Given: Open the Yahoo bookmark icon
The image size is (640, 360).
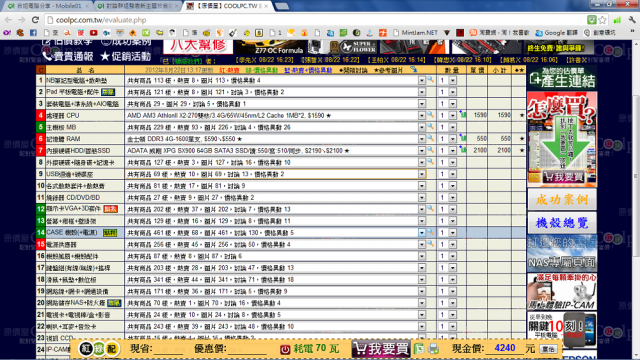Looking at the screenshot, I should pos(7,33).
